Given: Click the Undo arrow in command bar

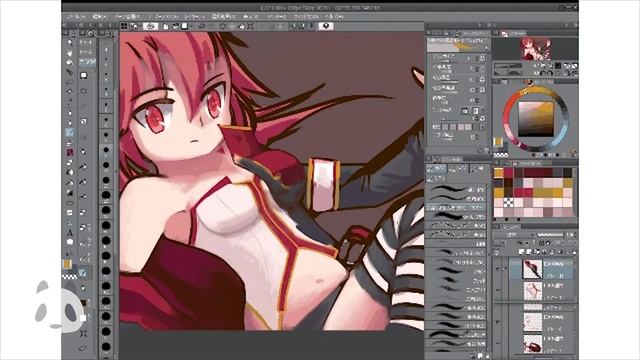Looking at the screenshot, I should coord(202,26).
